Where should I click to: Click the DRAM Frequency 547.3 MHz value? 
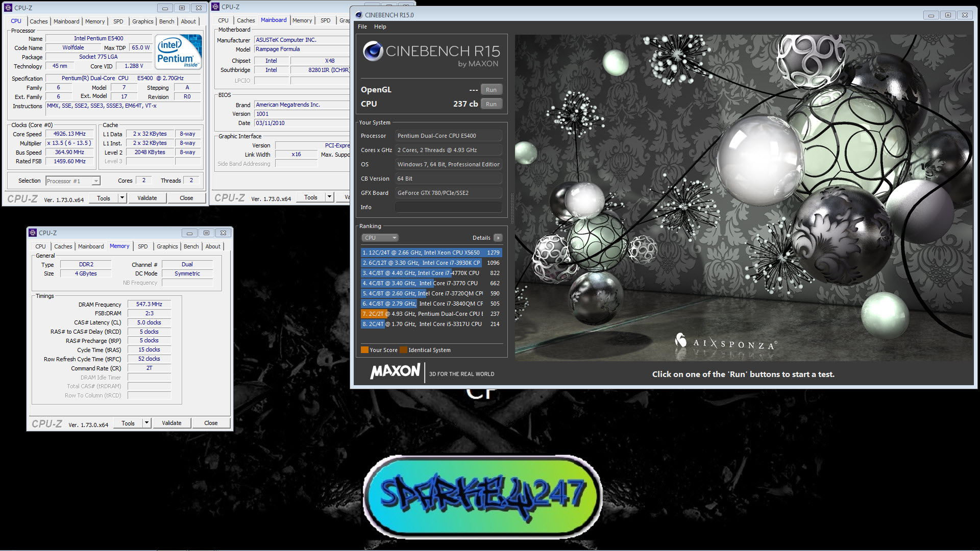pyautogui.click(x=149, y=304)
